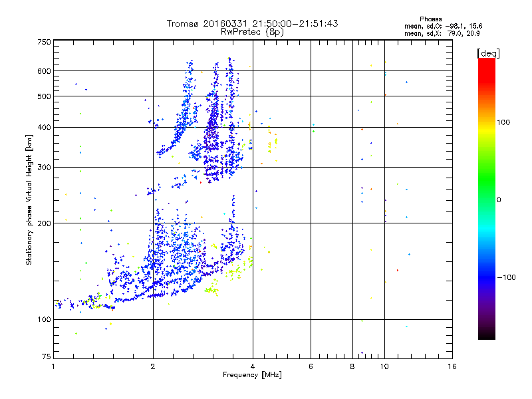Click the 'Phases' header label
The image size is (532, 399).
(430, 19)
